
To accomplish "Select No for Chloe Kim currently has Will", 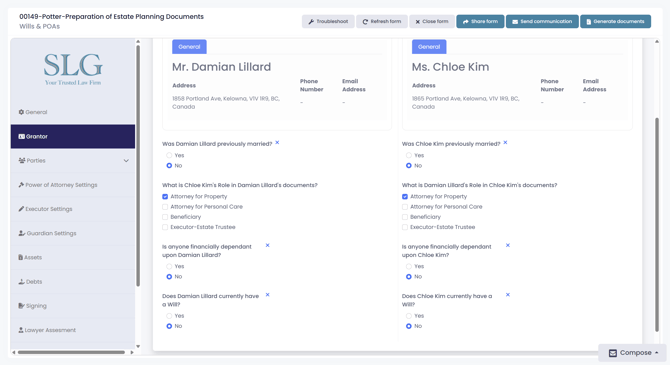I will (409, 326).
